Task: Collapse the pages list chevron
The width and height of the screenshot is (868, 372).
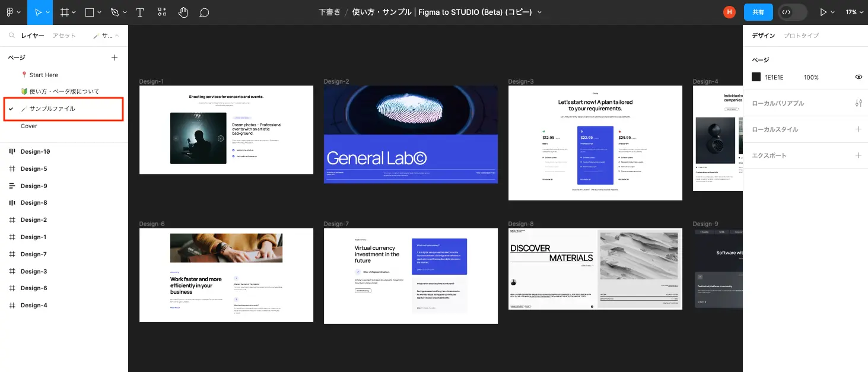Action: pos(117,36)
